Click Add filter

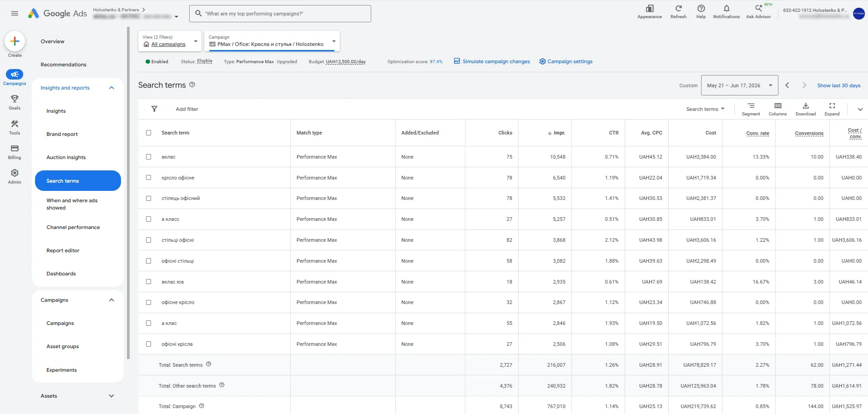[x=187, y=109]
